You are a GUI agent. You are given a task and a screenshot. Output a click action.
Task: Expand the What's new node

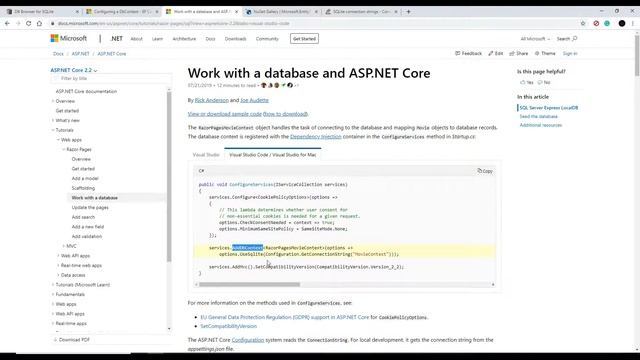(53, 120)
